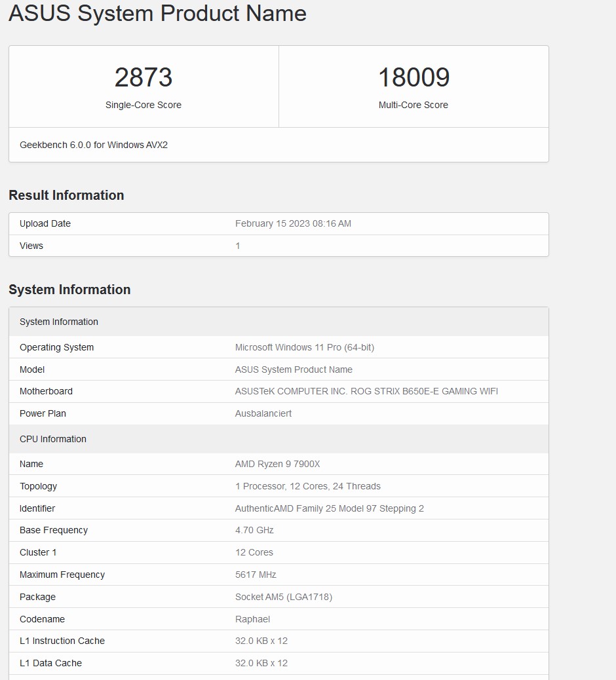Select the '4.70 GHz' base frequency value
616x680 pixels.
pos(255,530)
